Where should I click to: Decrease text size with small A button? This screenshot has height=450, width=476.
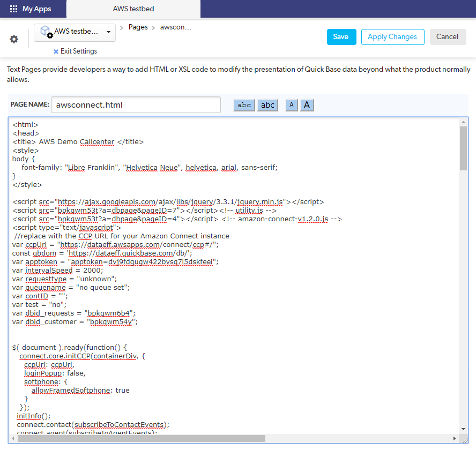click(292, 105)
